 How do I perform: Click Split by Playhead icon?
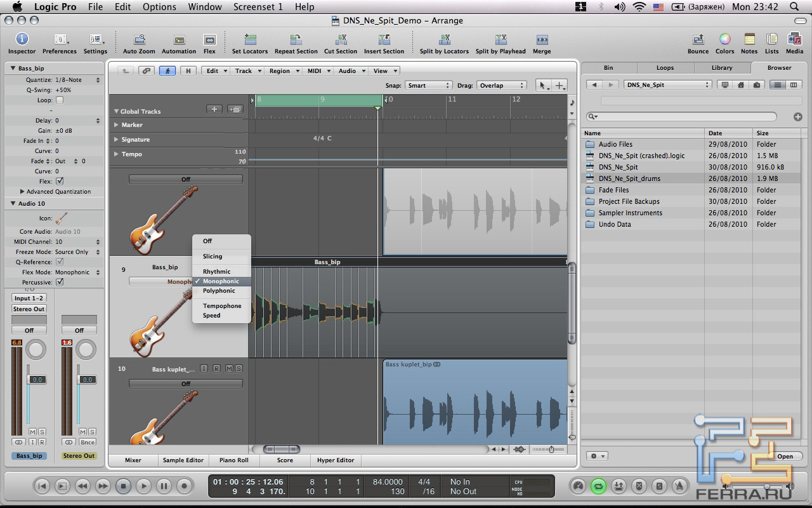point(501,40)
